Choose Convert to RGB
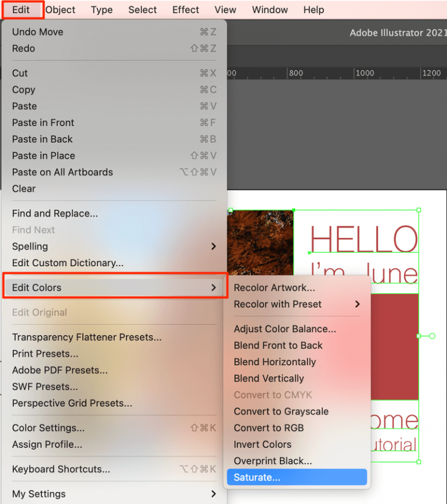The width and height of the screenshot is (447, 504). click(x=297, y=428)
